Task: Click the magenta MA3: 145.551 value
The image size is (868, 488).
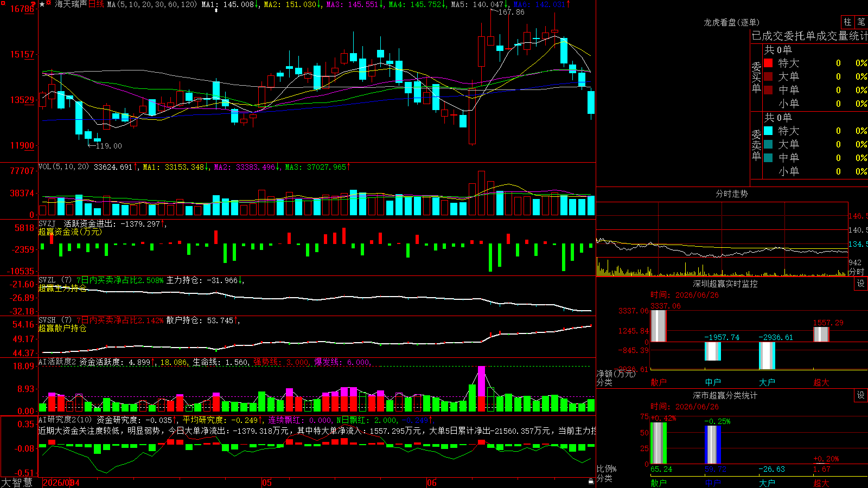Action: [355, 4]
